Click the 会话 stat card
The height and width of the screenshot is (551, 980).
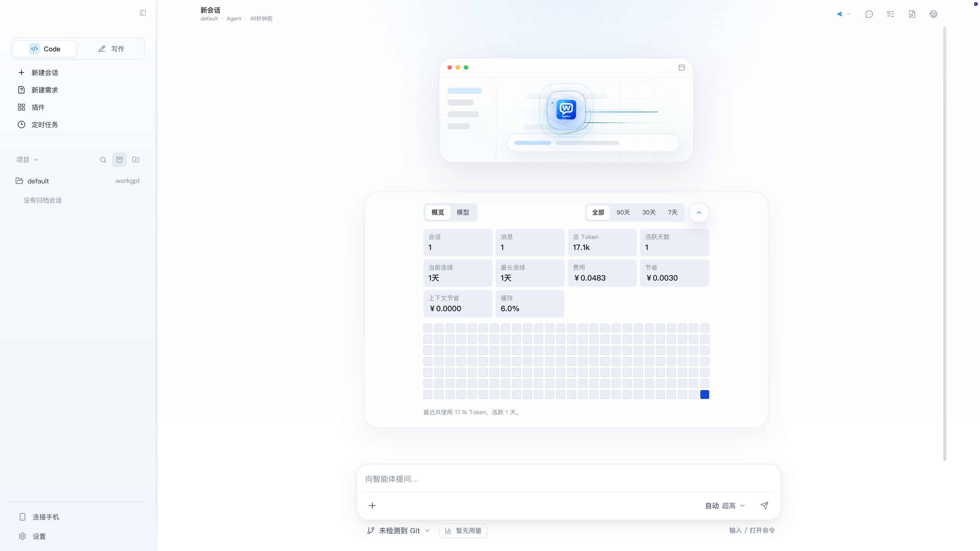click(x=458, y=243)
